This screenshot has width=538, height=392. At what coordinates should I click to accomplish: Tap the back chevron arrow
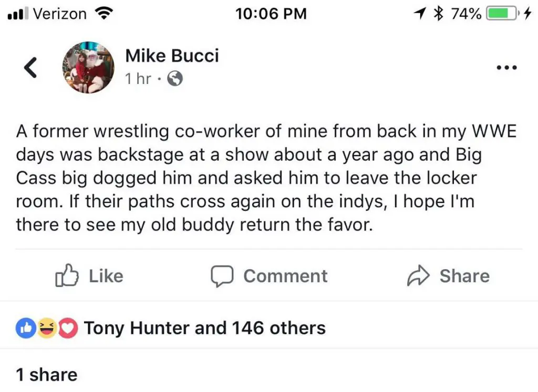(31, 68)
